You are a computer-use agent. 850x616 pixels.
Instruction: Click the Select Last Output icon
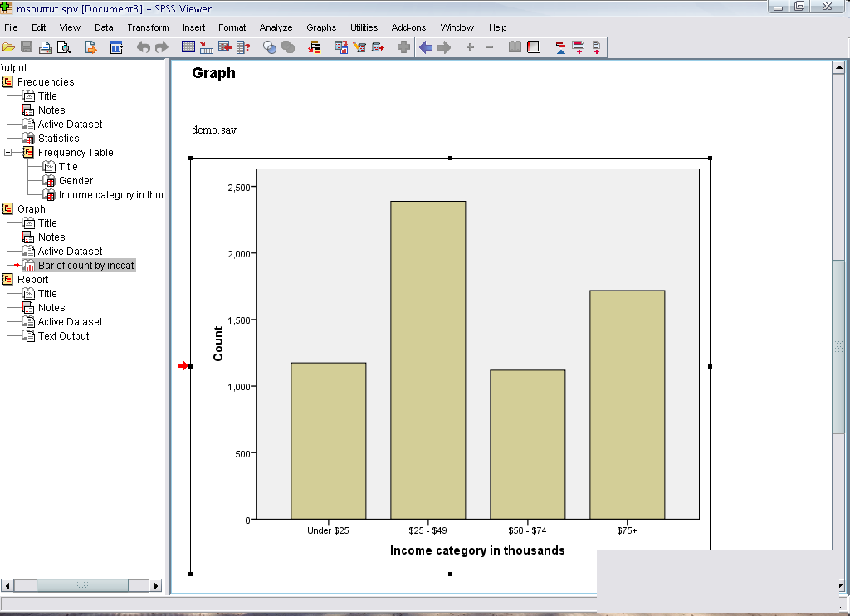315,47
